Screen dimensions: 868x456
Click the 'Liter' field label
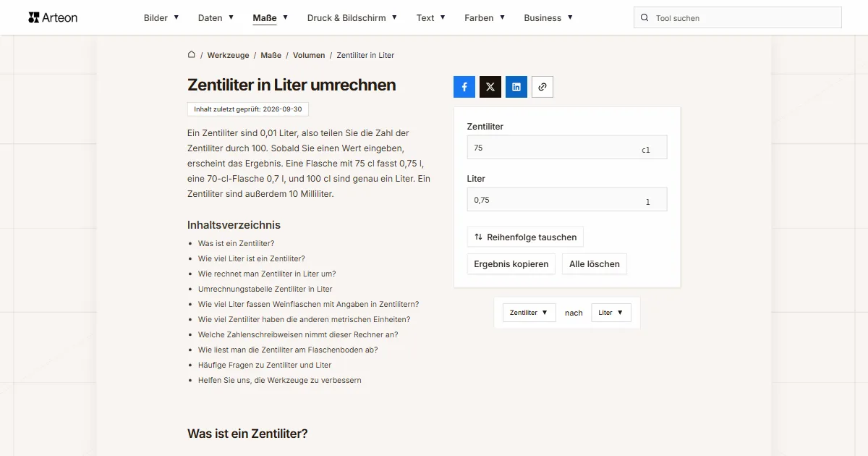476,179
